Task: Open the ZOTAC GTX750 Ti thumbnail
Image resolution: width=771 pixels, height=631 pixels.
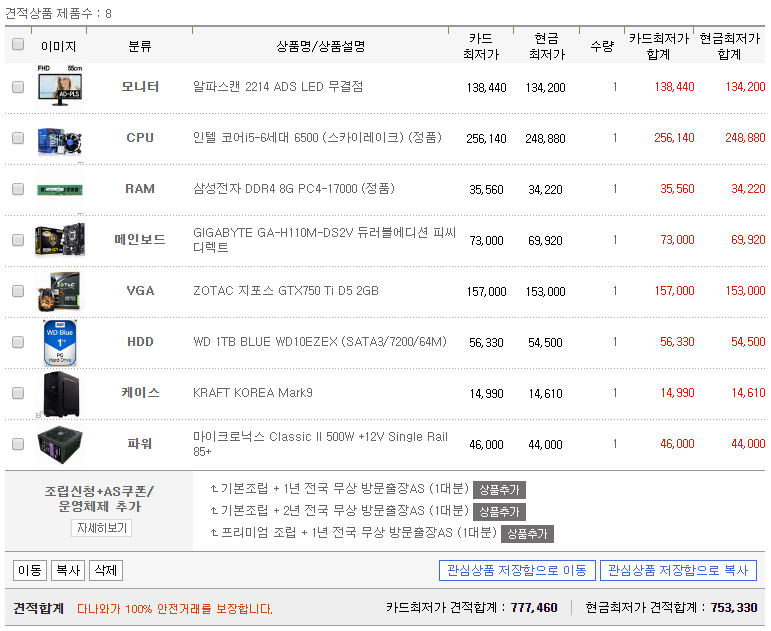Action: point(60,291)
